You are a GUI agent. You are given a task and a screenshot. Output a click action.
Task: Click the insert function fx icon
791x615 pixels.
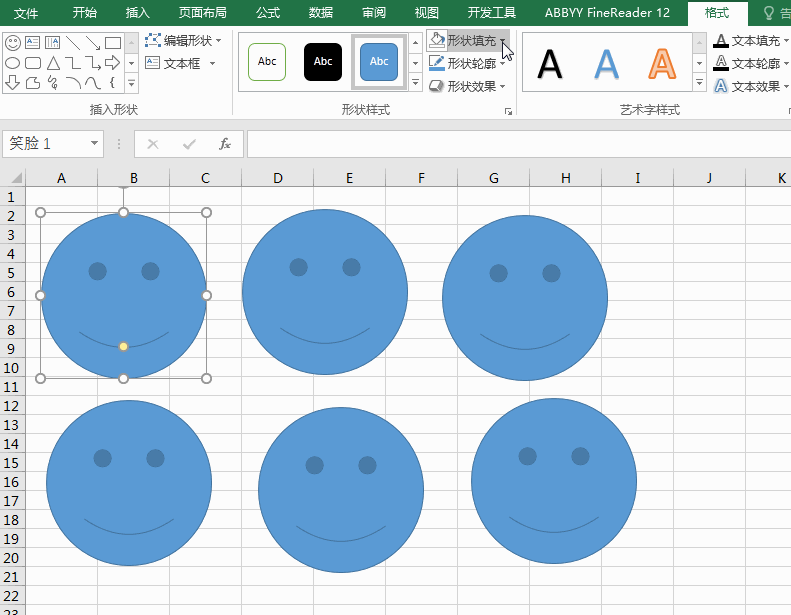coord(225,144)
